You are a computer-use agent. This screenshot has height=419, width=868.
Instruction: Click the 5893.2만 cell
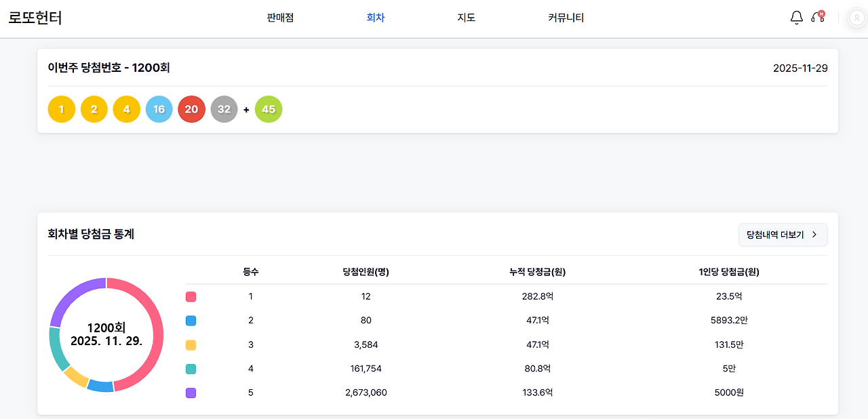[x=729, y=321]
